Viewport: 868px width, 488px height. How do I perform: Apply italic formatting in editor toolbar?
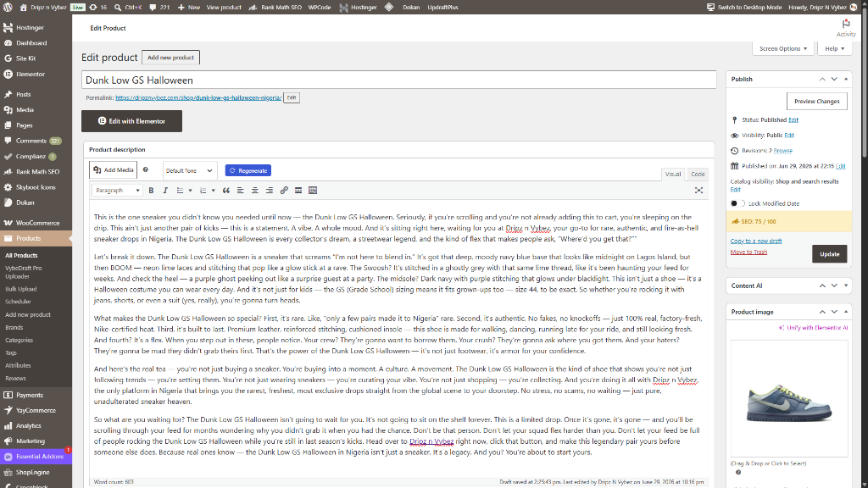(165, 191)
